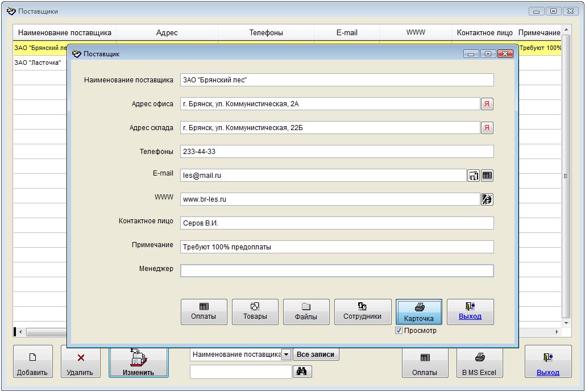Click the horizontal scrollbar left arrow
Image resolution: width=585 pixels, height=392 pixels.
click(x=20, y=332)
